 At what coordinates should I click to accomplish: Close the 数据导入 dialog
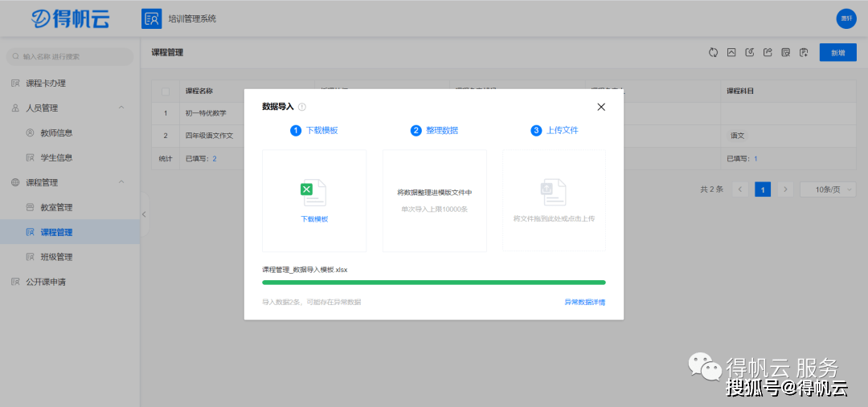pos(601,107)
